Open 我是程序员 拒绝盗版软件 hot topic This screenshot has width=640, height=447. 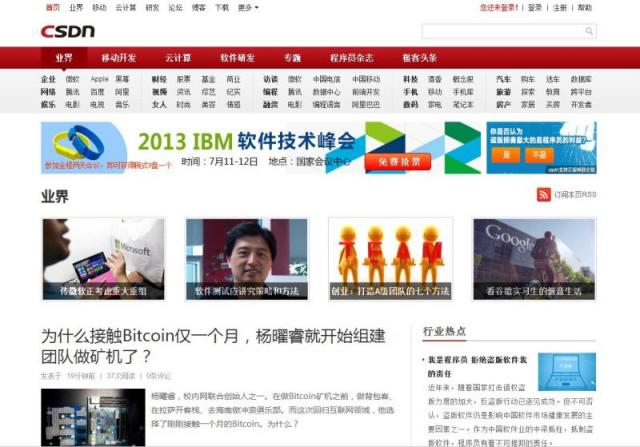(x=477, y=367)
